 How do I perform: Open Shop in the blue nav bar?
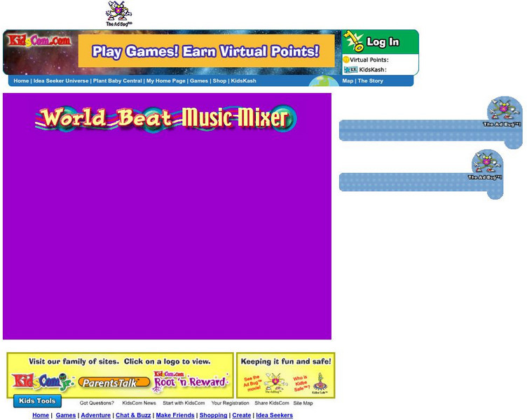tap(219, 80)
